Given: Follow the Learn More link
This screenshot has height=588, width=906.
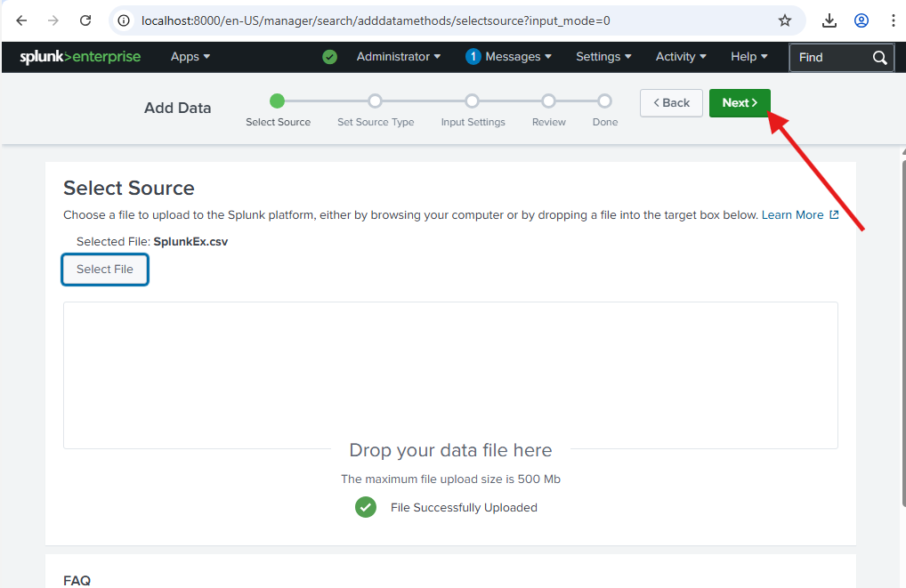Looking at the screenshot, I should point(792,215).
